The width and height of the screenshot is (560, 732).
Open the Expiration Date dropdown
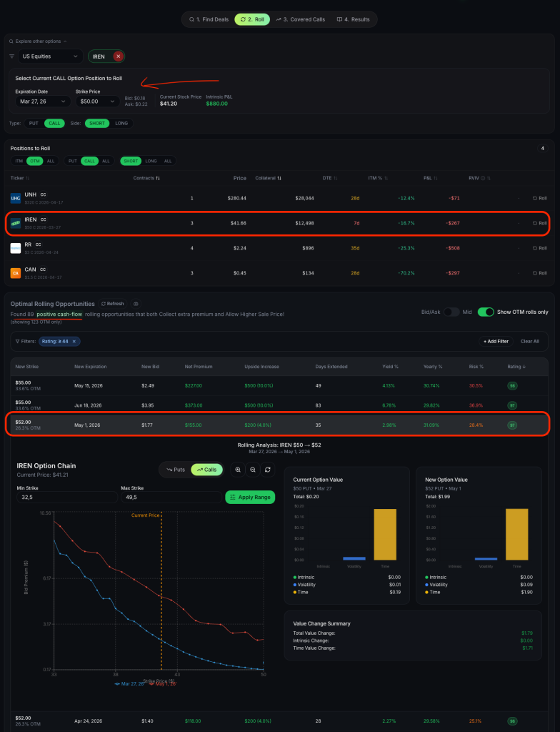(x=42, y=102)
